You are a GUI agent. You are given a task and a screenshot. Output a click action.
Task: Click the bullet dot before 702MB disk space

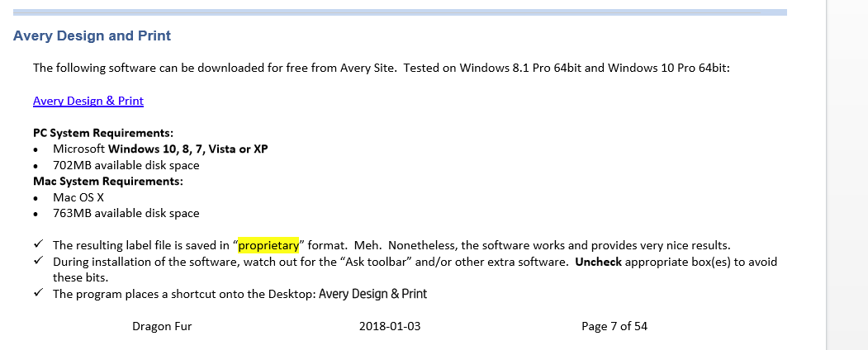(36, 166)
